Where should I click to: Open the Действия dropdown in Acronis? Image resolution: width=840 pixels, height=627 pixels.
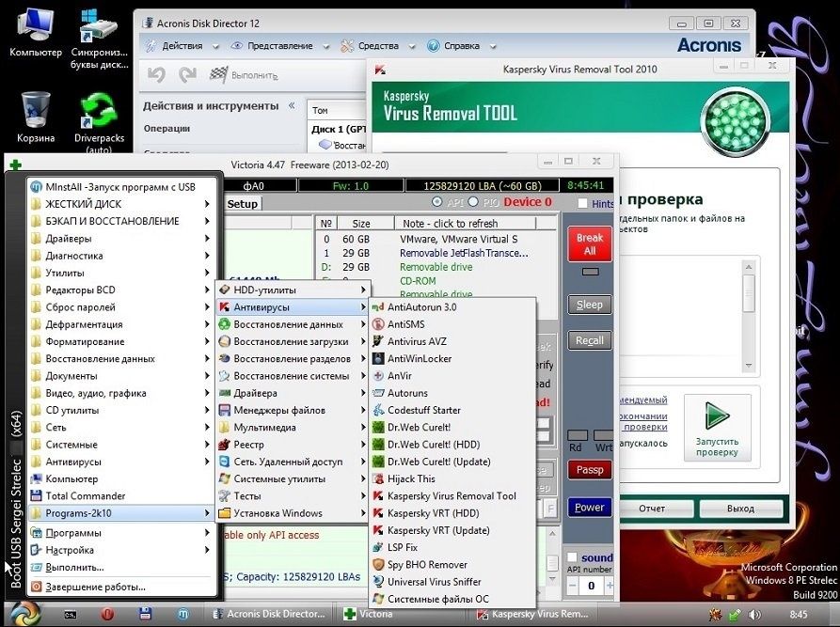(x=182, y=46)
